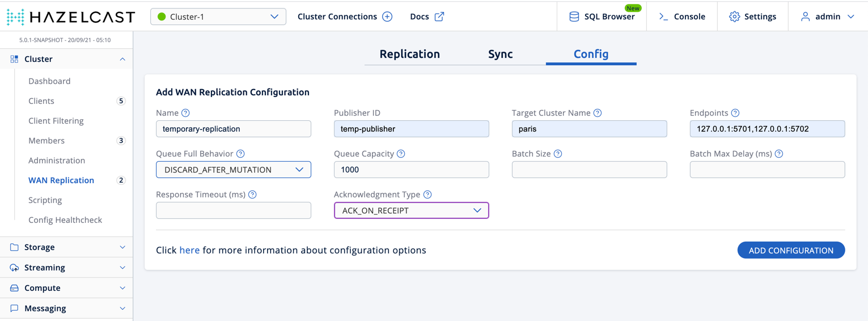Click help icon beside Acknowledgment Type
Image resolution: width=868 pixels, height=321 pixels.
[x=427, y=195]
